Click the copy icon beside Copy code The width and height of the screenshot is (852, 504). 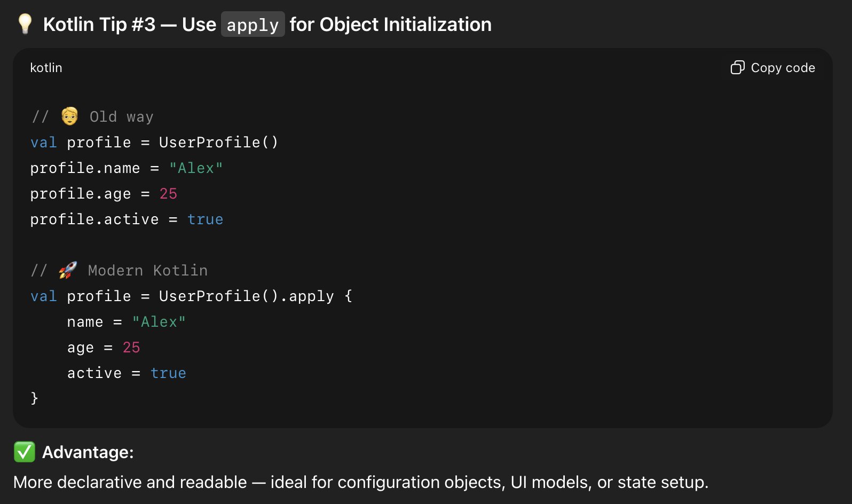point(737,68)
